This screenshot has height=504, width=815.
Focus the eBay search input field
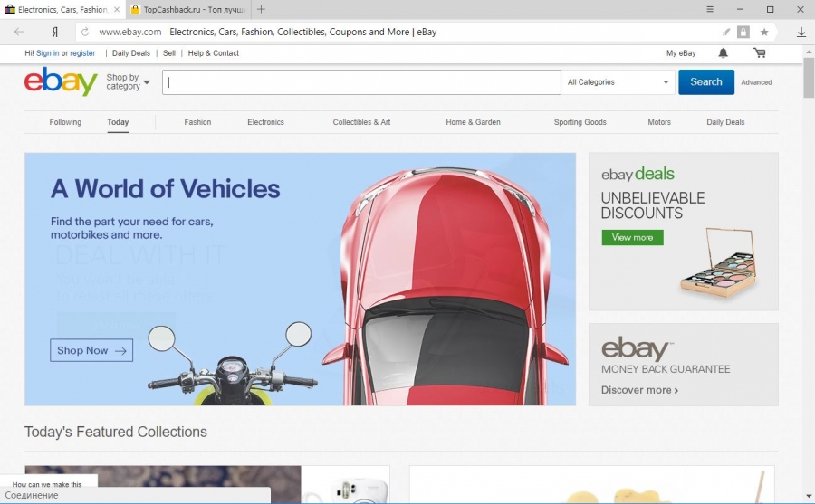click(x=361, y=82)
